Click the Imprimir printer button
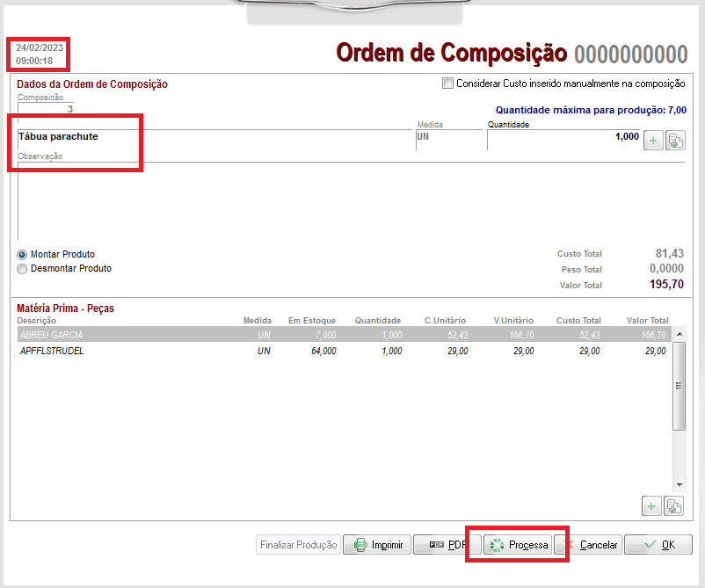The image size is (705, 588). 377,545
